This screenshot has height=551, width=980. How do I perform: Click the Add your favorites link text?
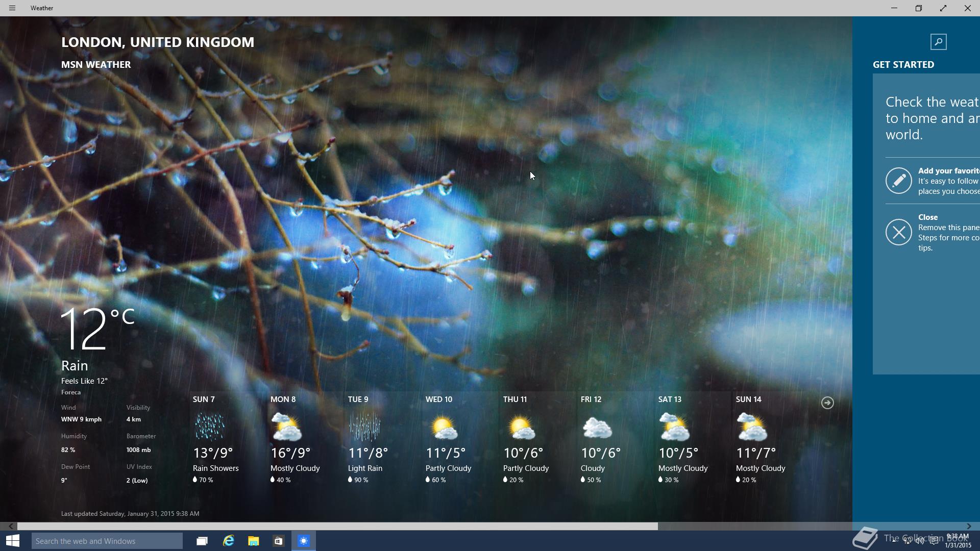point(948,171)
